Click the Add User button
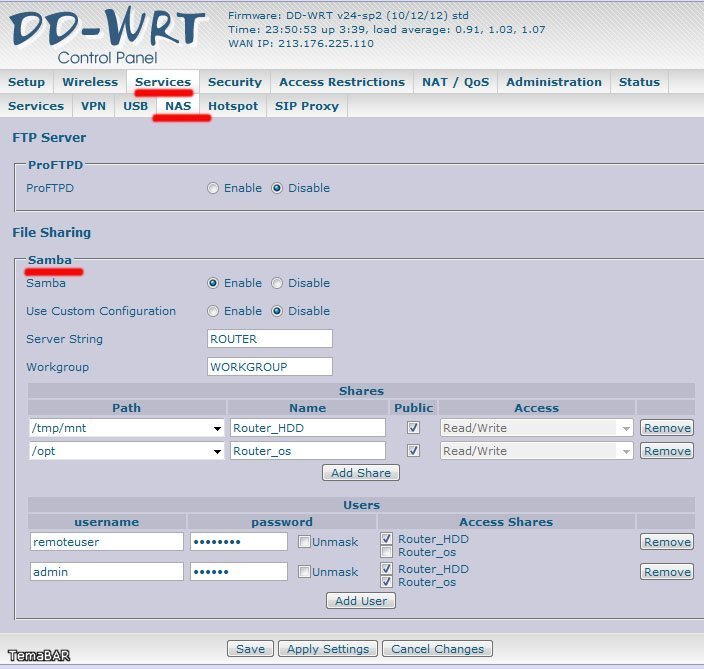 coord(361,601)
